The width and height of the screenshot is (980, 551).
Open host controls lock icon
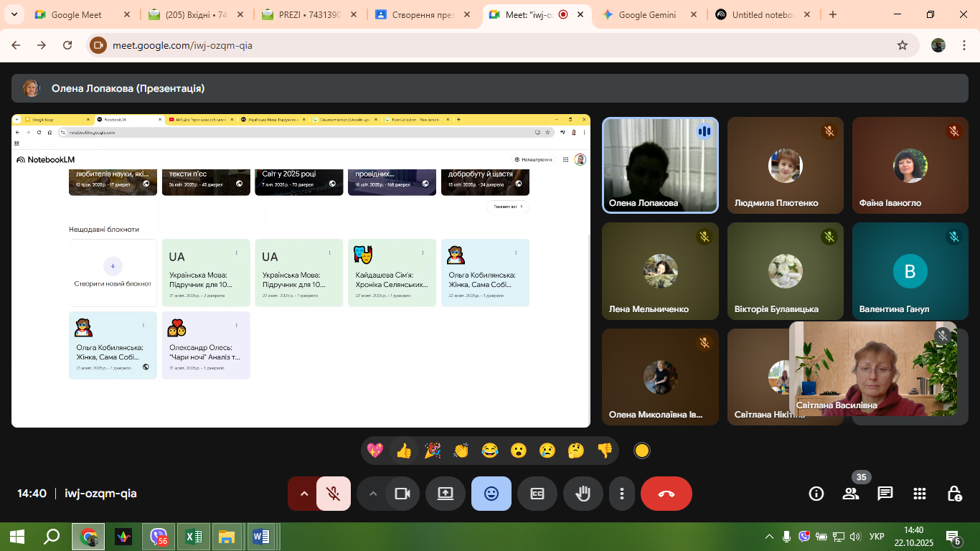pos(954,494)
